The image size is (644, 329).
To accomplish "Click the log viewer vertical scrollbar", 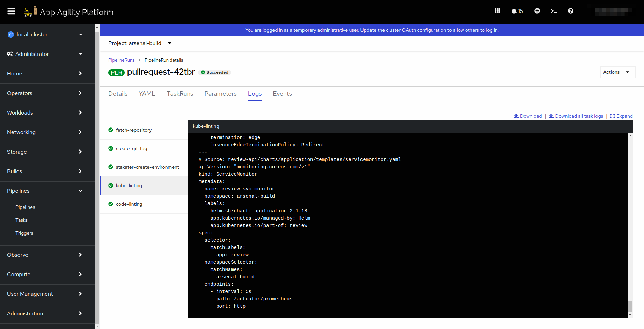I will click(x=630, y=306).
